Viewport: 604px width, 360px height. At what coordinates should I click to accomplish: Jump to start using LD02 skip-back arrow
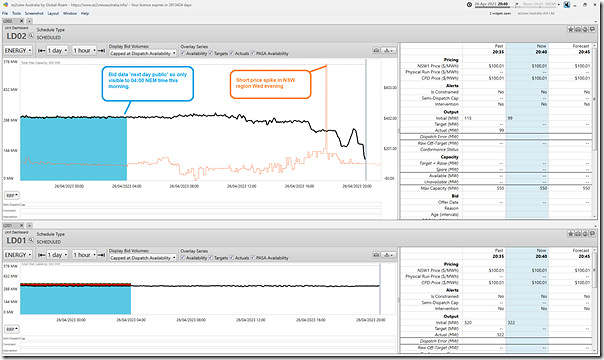41,50
